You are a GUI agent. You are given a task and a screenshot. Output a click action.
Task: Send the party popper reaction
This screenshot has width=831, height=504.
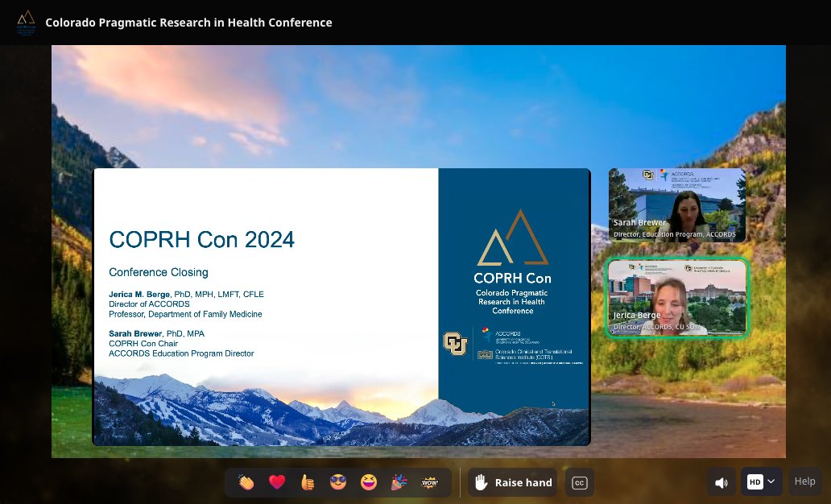coord(399,482)
